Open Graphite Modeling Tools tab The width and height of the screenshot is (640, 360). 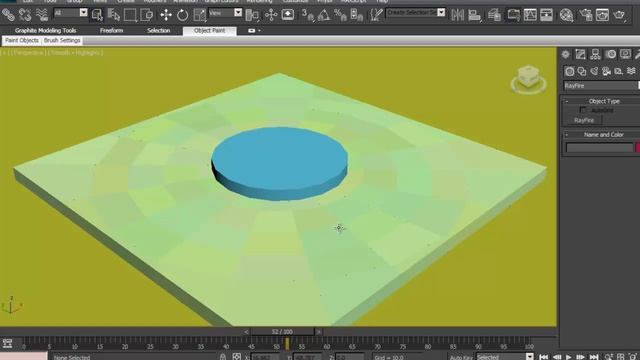[x=45, y=31]
